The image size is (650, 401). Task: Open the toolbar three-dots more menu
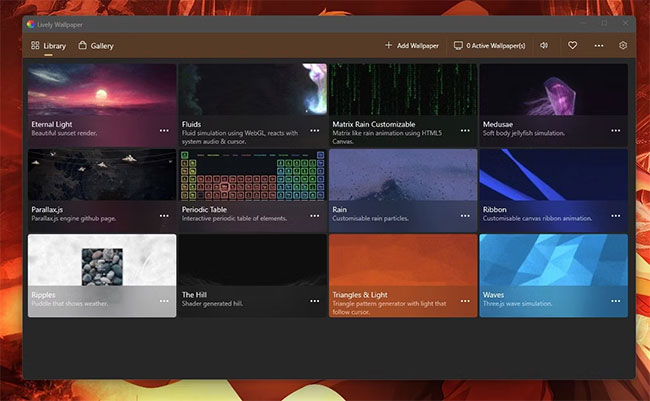pyautogui.click(x=599, y=46)
